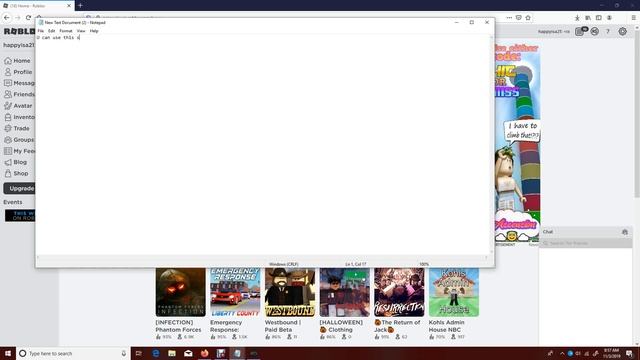
Task: Open Phantom Forces Infection thumbnail
Action: (180, 292)
